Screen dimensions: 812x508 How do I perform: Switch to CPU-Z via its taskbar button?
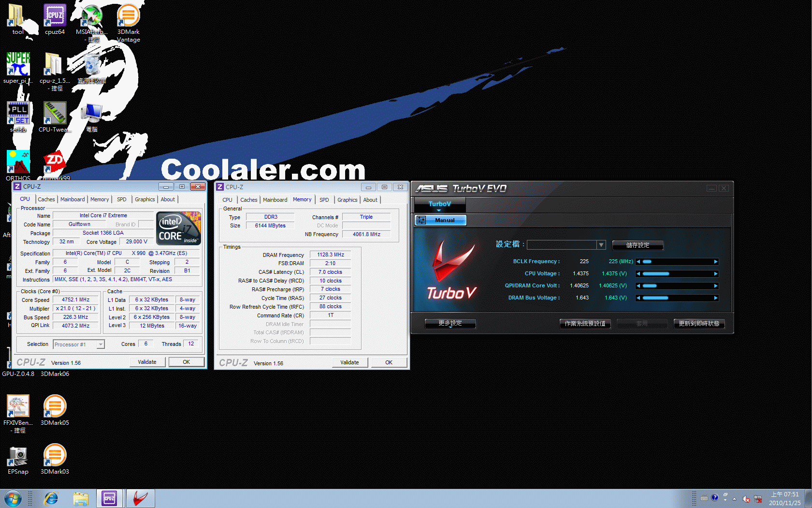pyautogui.click(x=110, y=498)
